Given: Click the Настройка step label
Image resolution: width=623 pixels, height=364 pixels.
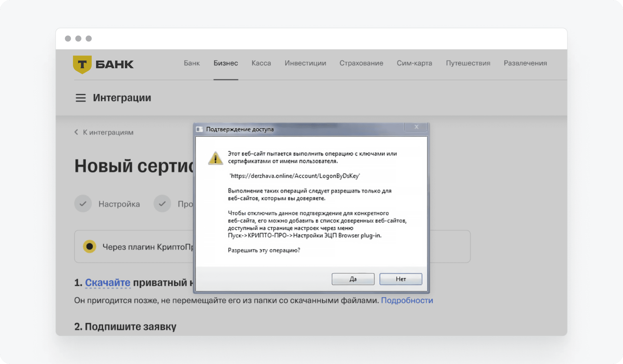Looking at the screenshot, I should pyautogui.click(x=119, y=204).
